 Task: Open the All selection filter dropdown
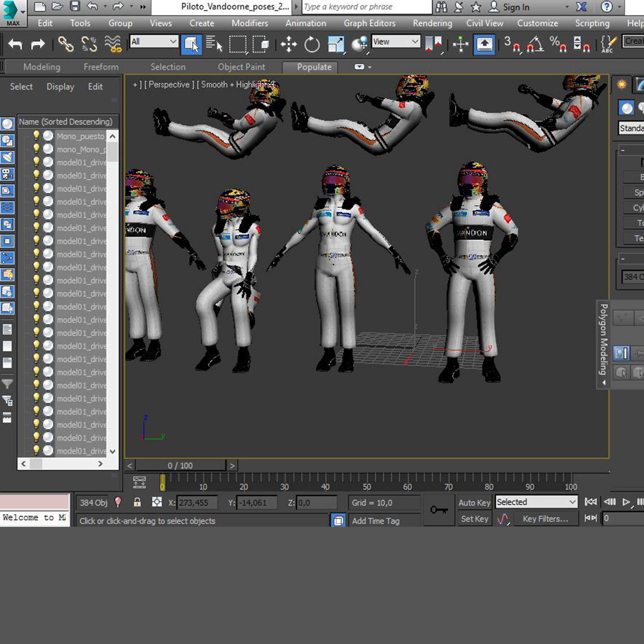pyautogui.click(x=154, y=42)
